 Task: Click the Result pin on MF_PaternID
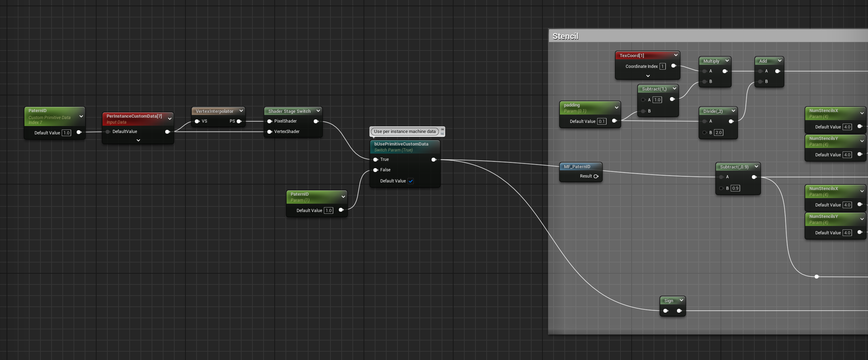point(596,176)
